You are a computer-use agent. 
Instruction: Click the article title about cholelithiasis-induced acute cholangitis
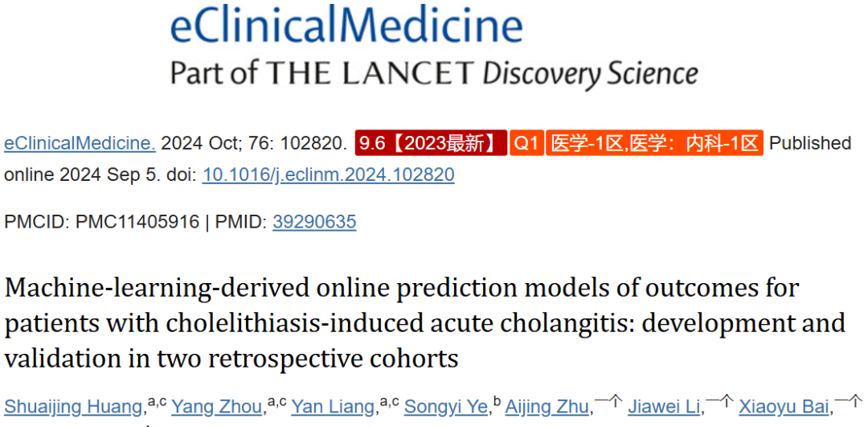pos(424,324)
